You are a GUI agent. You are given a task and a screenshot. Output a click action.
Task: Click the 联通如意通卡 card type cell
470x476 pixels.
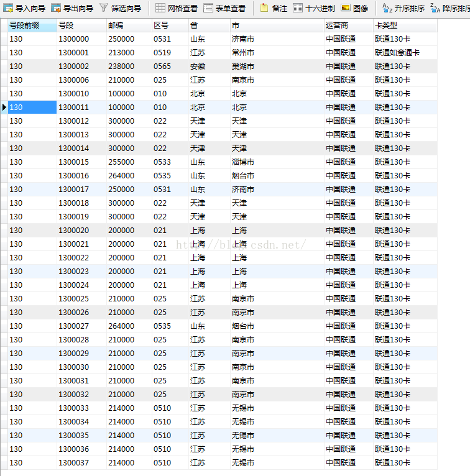(x=405, y=53)
